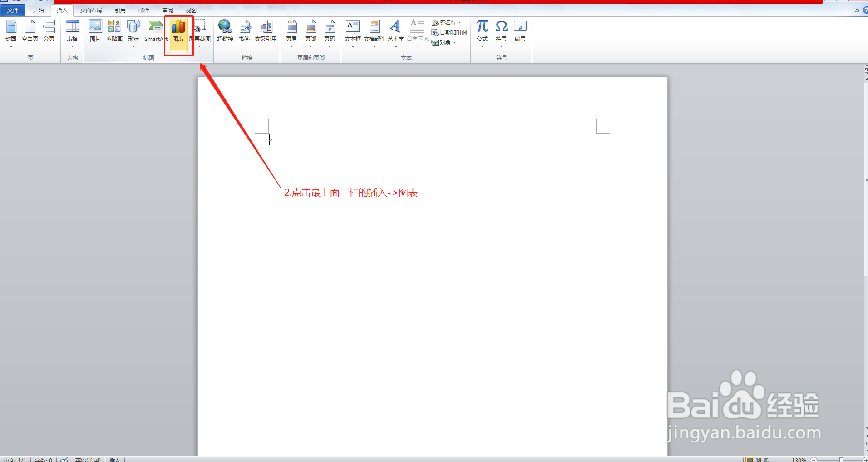868x462 pixels.
Task: Insert a 编号 number
Action: [x=520, y=31]
